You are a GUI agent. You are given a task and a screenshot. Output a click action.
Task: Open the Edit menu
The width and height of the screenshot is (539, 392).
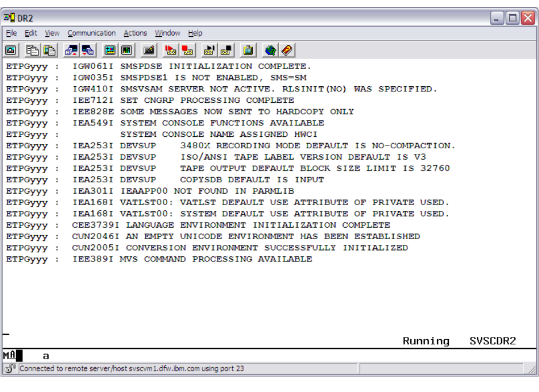(x=30, y=33)
